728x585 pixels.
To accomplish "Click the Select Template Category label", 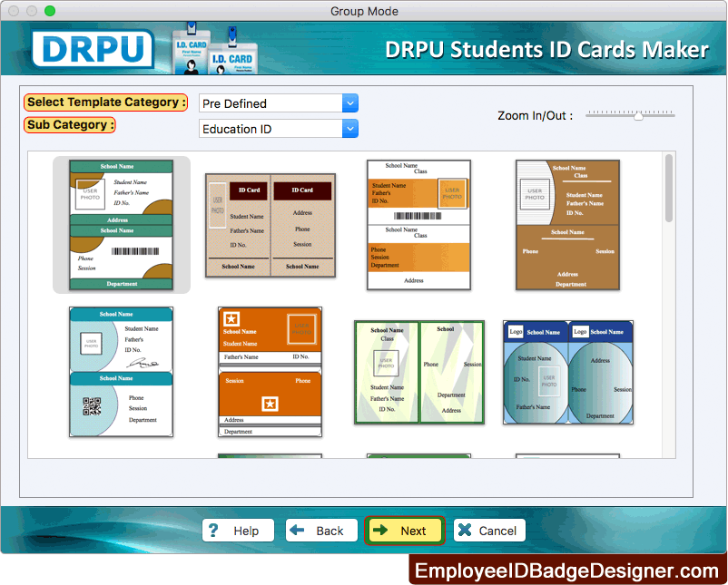I will [105, 102].
